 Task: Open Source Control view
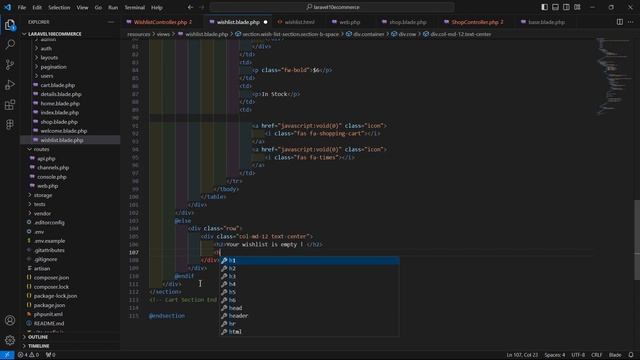[x=10, y=64]
